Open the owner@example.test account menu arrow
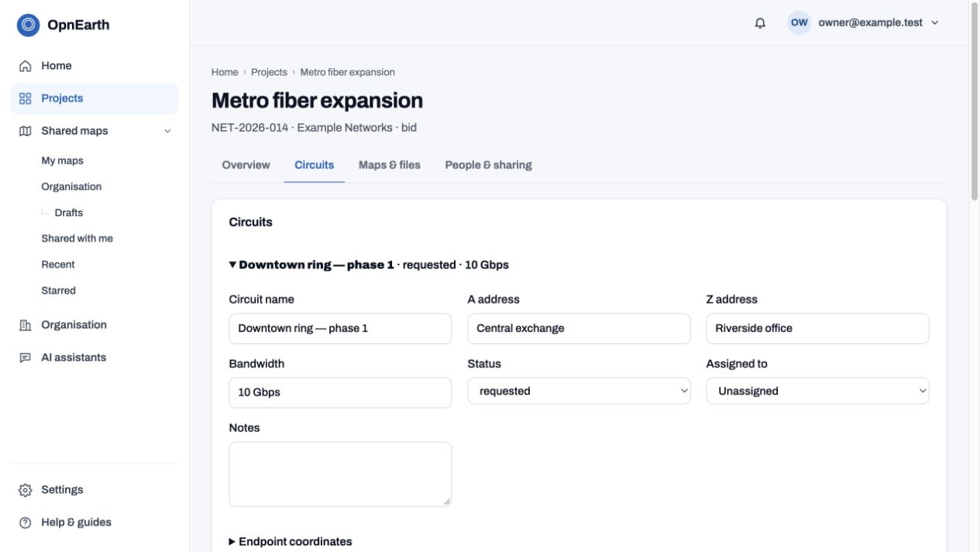This screenshot has width=980, height=552. 934,23
